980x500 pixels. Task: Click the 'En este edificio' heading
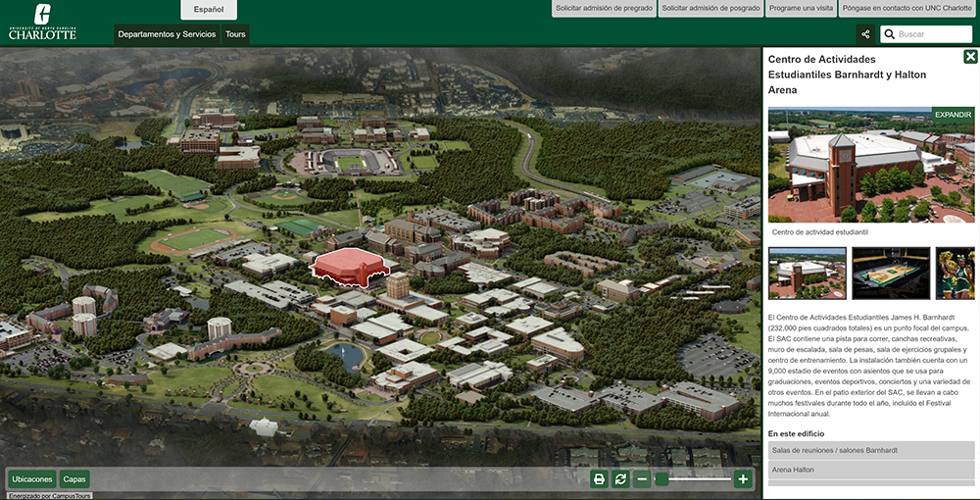click(x=796, y=433)
